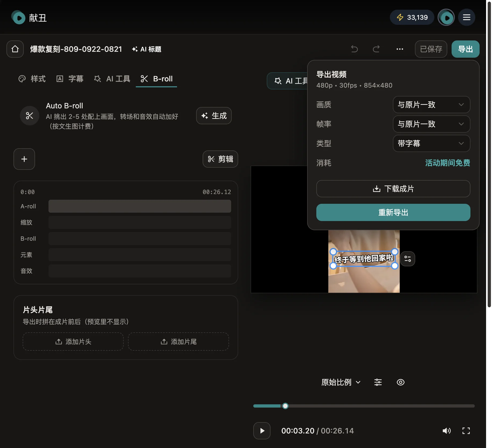Select the B-roll tab
The width and height of the screenshot is (492, 448).
click(156, 79)
